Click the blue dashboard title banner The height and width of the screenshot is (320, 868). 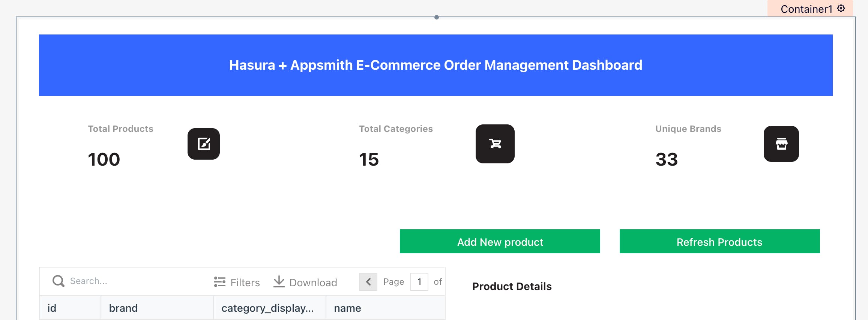435,65
